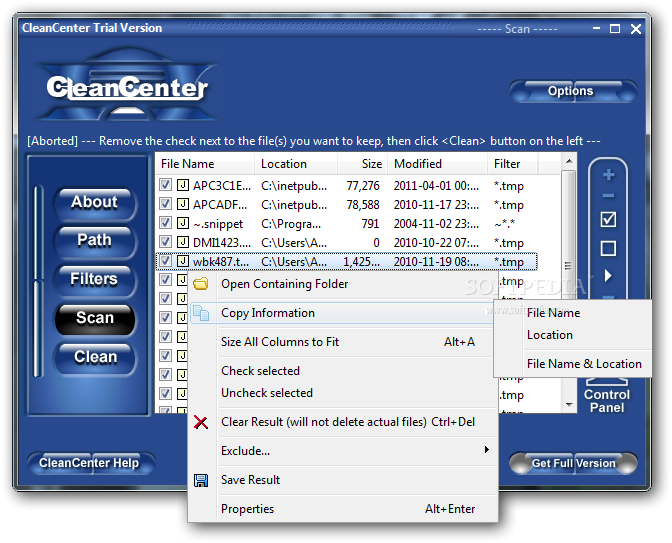Click the minus icon in right toolbar

pyautogui.click(x=609, y=196)
